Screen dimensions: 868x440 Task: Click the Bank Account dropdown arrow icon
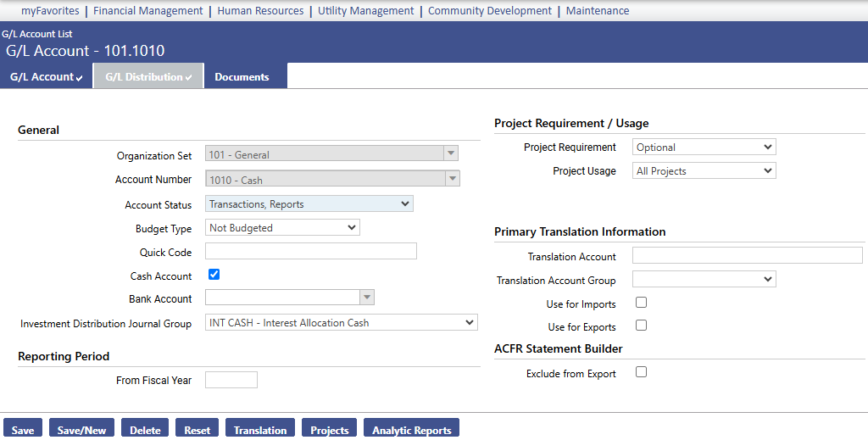(366, 298)
